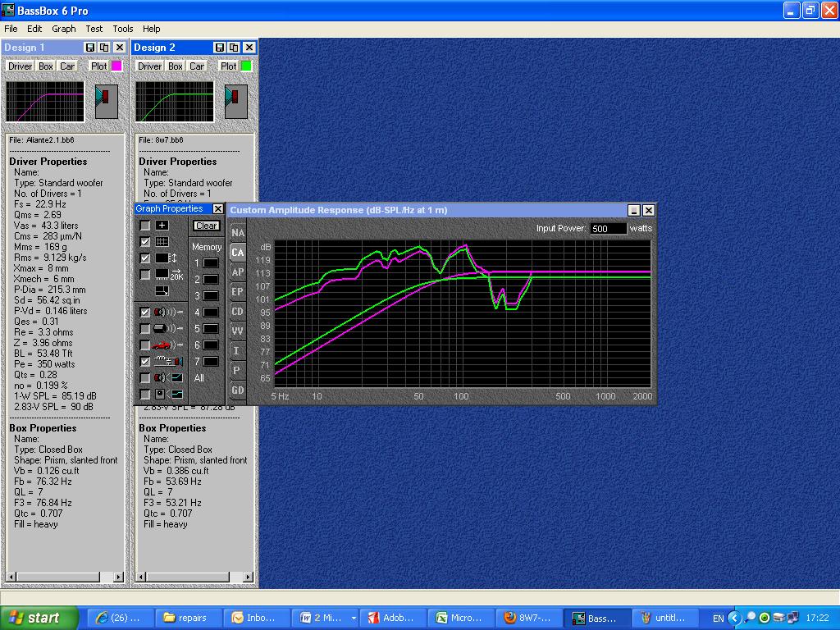This screenshot has width=840, height=630.
Task: Click All under the Memory slots
Action: (199, 378)
